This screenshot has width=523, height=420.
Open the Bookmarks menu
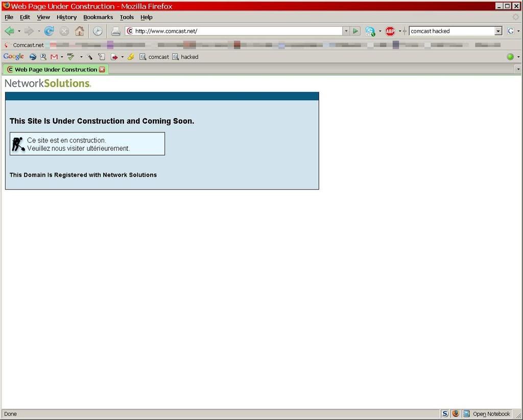coord(98,17)
